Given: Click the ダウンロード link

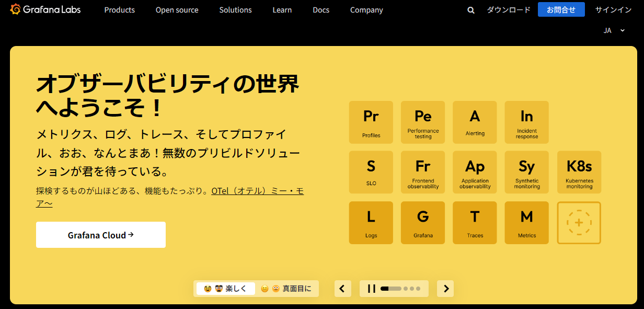Looking at the screenshot, I should 509,10.
